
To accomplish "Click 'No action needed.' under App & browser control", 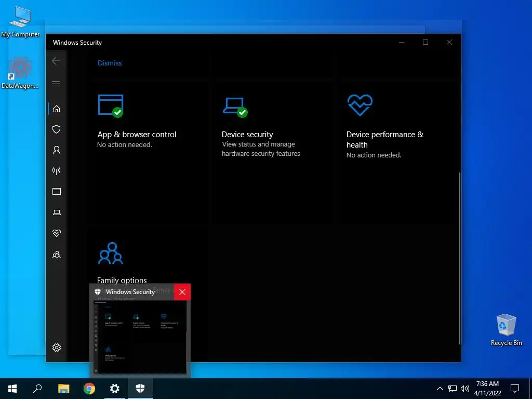I will [x=125, y=145].
